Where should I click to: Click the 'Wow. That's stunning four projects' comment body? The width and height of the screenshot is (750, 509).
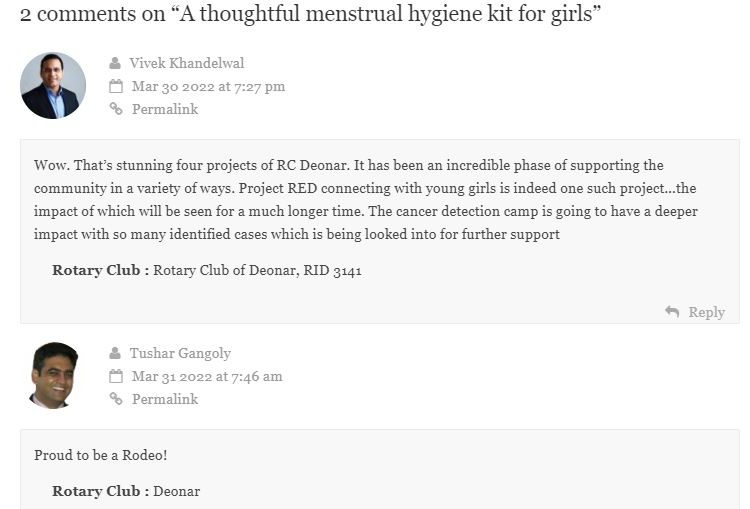click(x=366, y=199)
